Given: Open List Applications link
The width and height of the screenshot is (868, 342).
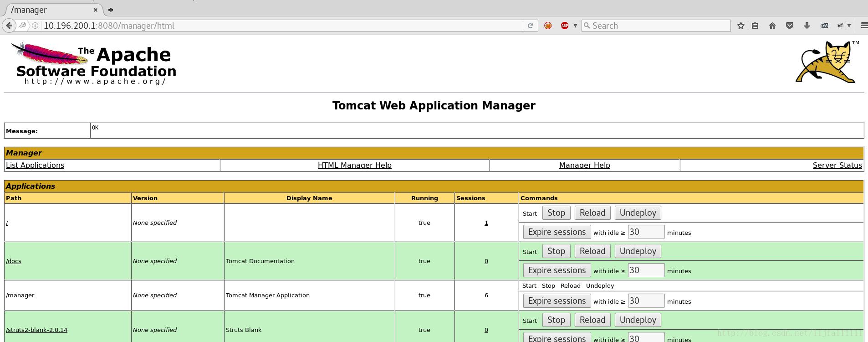Looking at the screenshot, I should click(35, 165).
